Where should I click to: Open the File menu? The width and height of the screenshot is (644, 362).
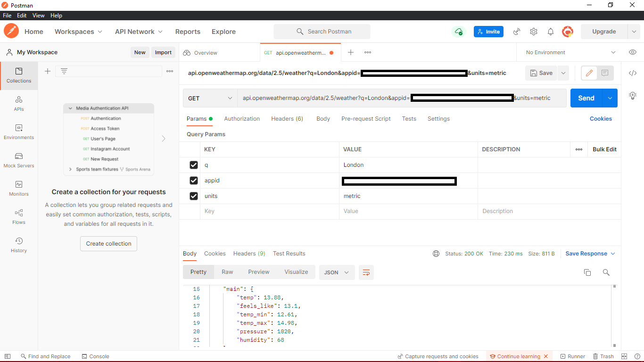pyautogui.click(x=7, y=16)
